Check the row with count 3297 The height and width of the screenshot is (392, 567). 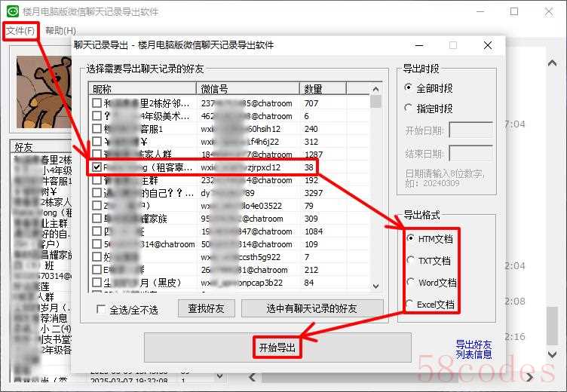point(97,193)
